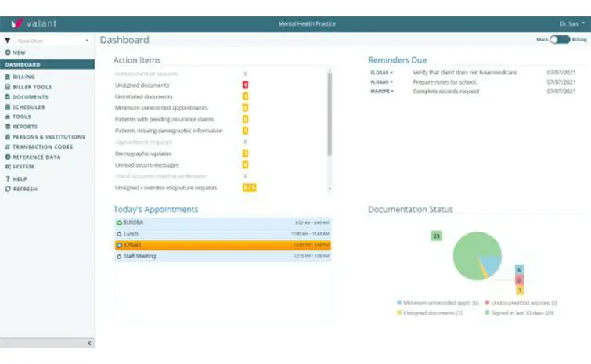Screen dimensions: 591x364
Task: Select the highlighted JONALI appointment row
Action: [x=222, y=245]
